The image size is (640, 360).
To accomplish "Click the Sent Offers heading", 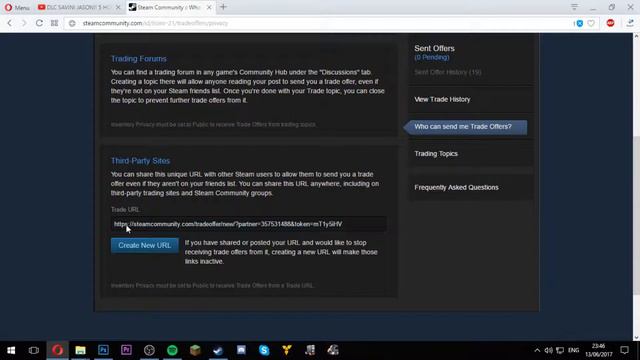I will coord(434,48).
